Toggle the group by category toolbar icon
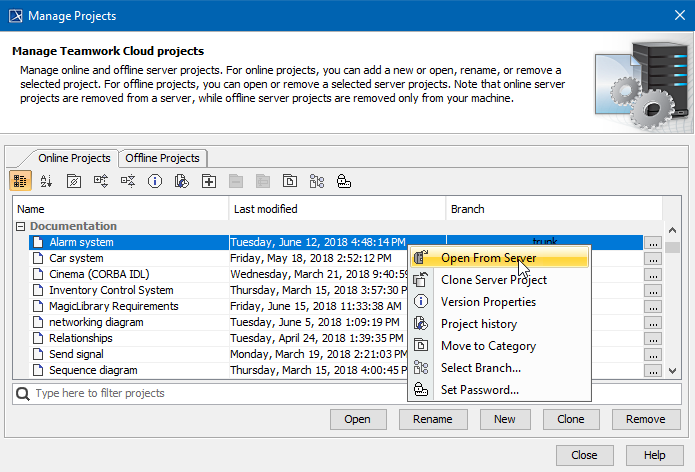695x472 pixels. pyautogui.click(x=20, y=181)
